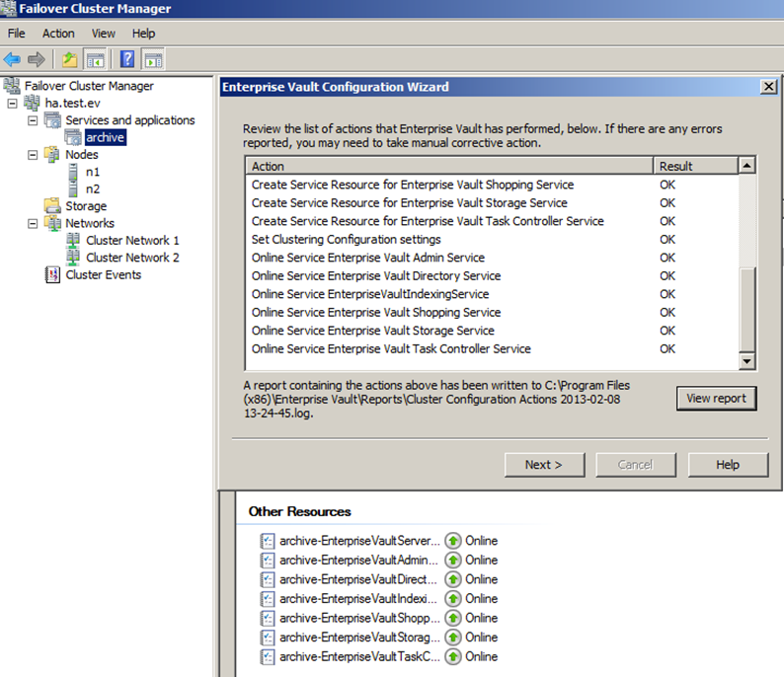Select 'Online Service Enterprise Vault Admin Service' row
The width and height of the screenshot is (784, 677).
pos(492,258)
